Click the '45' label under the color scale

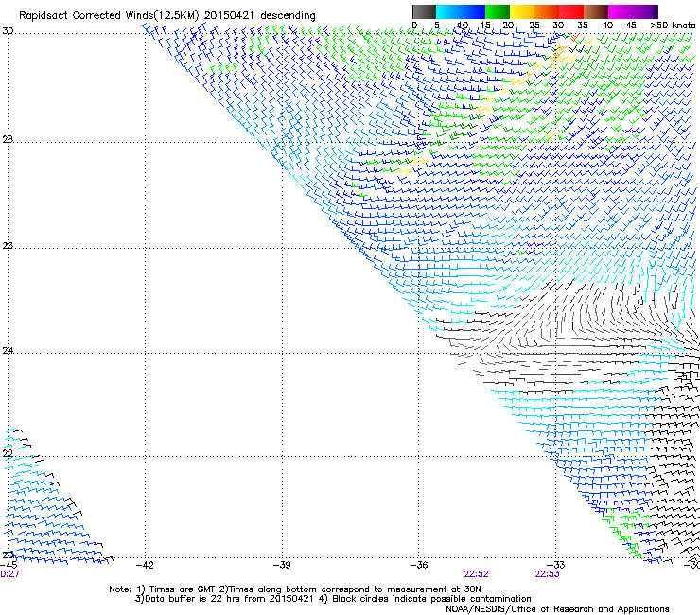pos(631,26)
